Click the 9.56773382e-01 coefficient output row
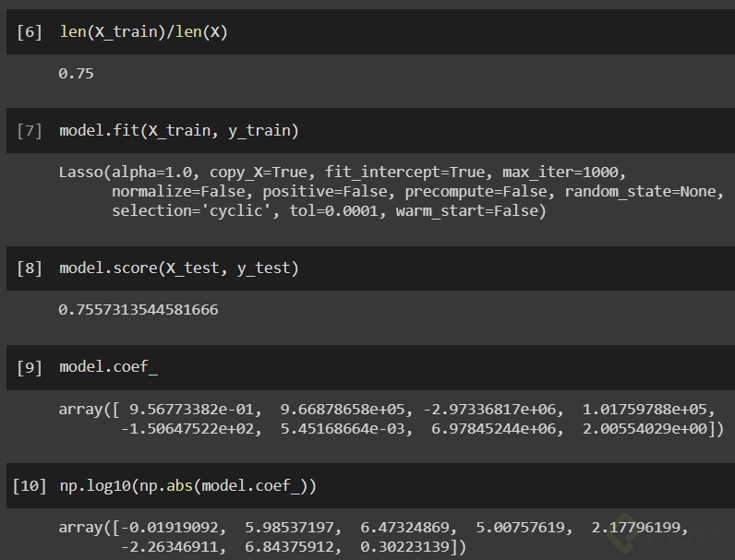The width and height of the screenshot is (735, 560). pyautogui.click(x=387, y=408)
